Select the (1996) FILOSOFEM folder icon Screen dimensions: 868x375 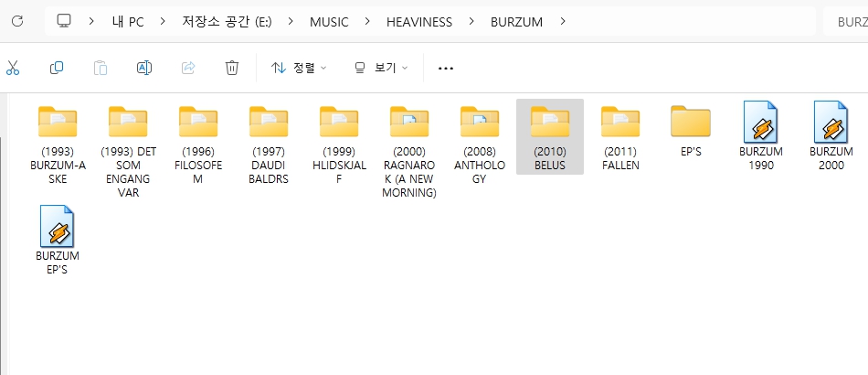(198, 122)
